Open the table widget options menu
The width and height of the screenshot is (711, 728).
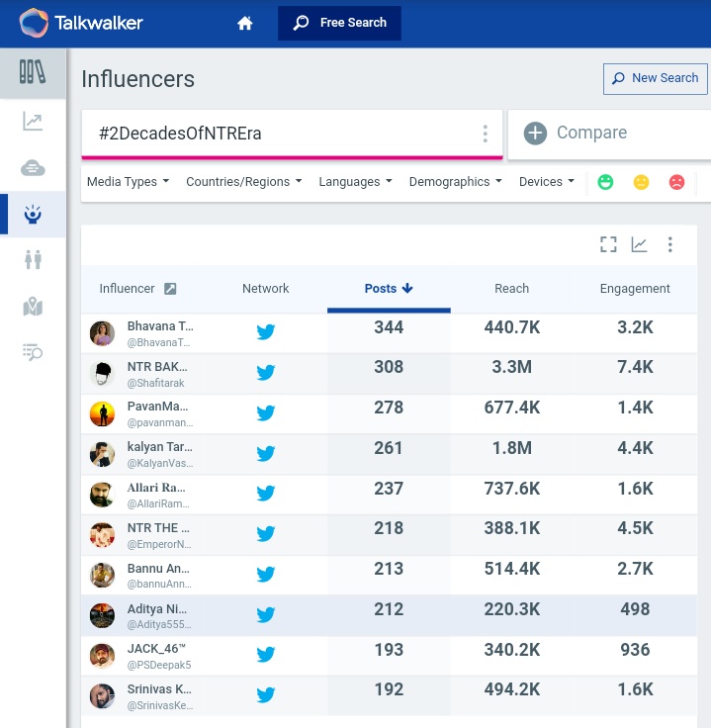669,244
